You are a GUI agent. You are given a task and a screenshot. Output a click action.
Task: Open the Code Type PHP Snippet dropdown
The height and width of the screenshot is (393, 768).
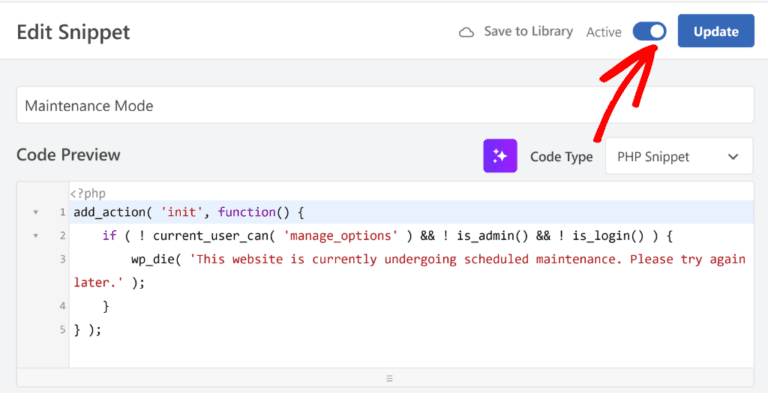tap(679, 156)
